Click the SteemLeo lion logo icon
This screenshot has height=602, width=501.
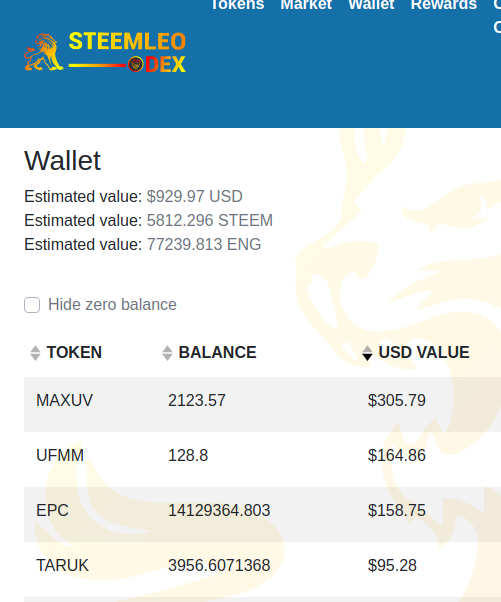tap(44, 52)
